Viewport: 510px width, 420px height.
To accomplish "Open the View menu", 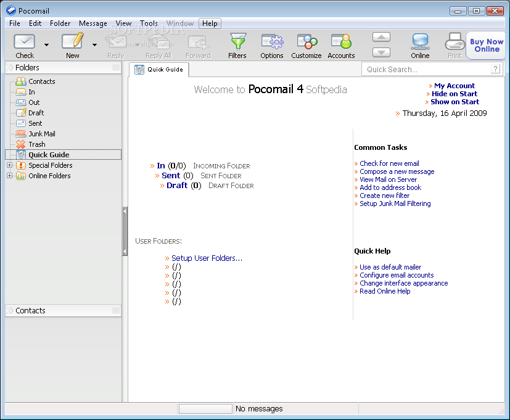I will (x=123, y=23).
